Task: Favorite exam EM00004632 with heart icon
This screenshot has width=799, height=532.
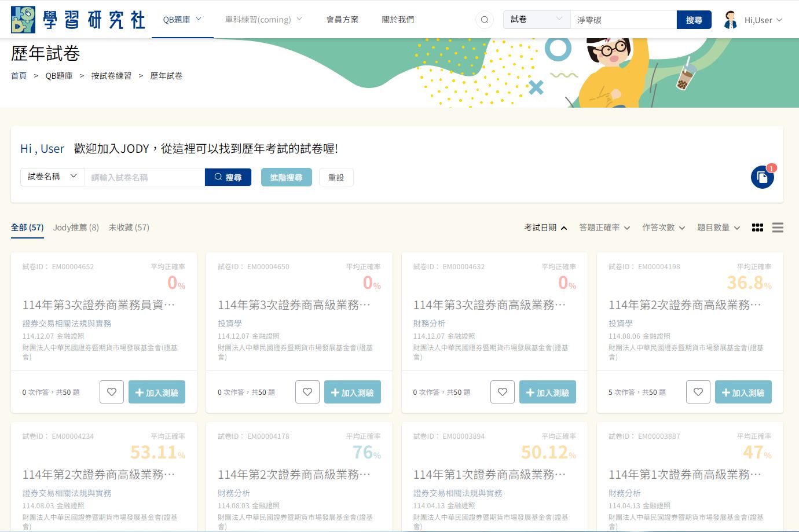Action: (x=503, y=392)
